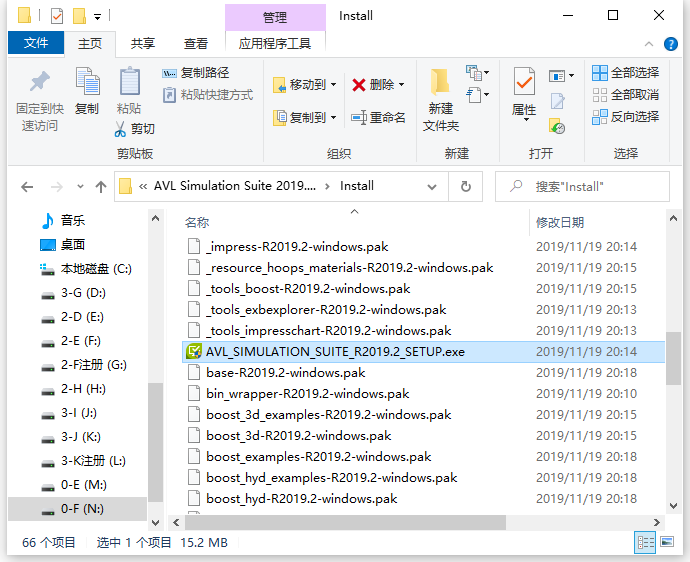Click Paste shortcut (粘贴快捷方式)
690x562 pixels.
click(208, 95)
